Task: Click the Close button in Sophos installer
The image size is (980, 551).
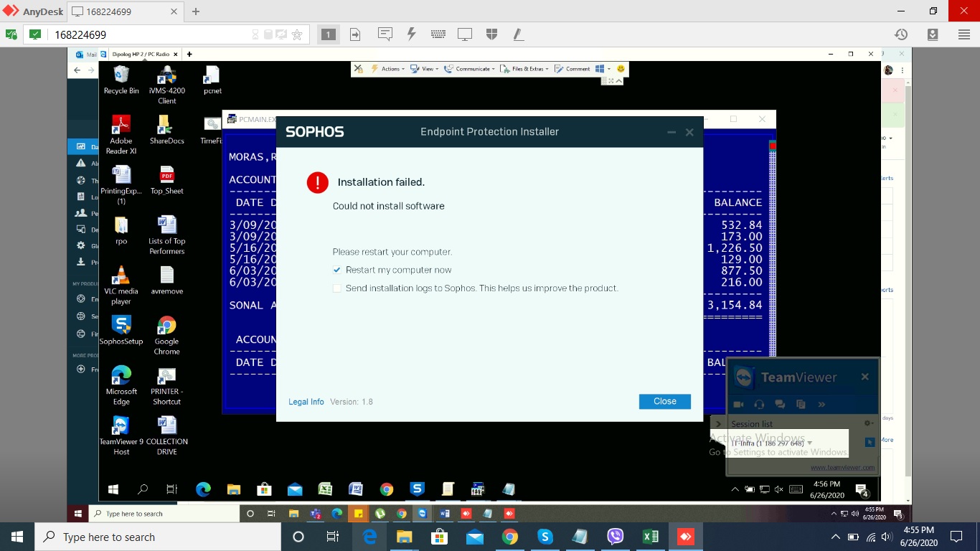Action: click(664, 402)
